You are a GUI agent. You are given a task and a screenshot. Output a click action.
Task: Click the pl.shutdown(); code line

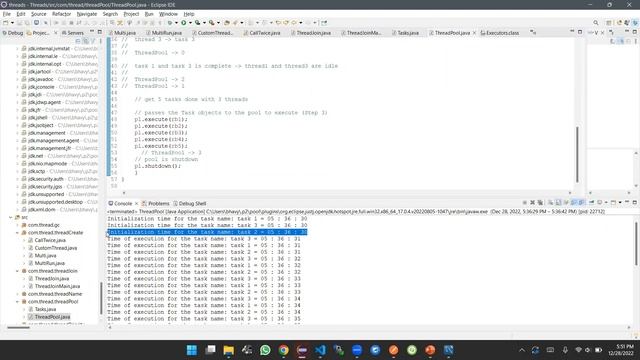pyautogui.click(x=158, y=166)
